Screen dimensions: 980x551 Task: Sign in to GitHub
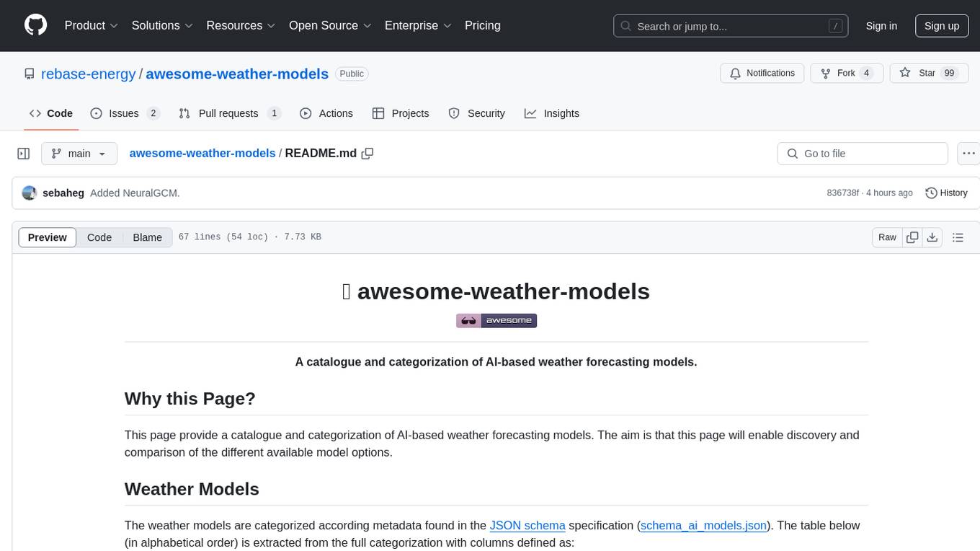[x=881, y=26]
